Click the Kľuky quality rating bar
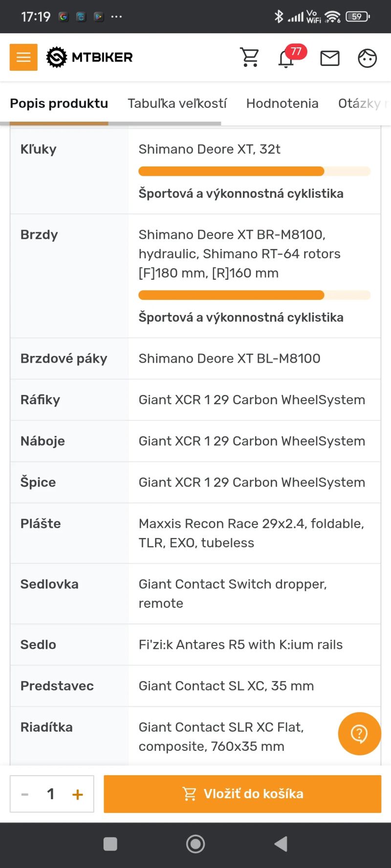 [x=254, y=171]
